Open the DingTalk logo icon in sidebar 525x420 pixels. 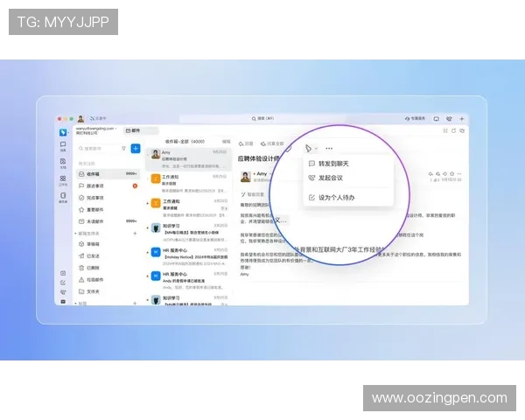[63, 132]
